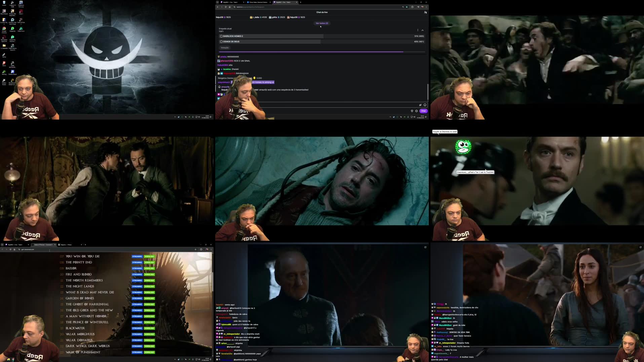Launch Dota 2 from the desktop
644x362 pixels.
[x=21, y=12]
